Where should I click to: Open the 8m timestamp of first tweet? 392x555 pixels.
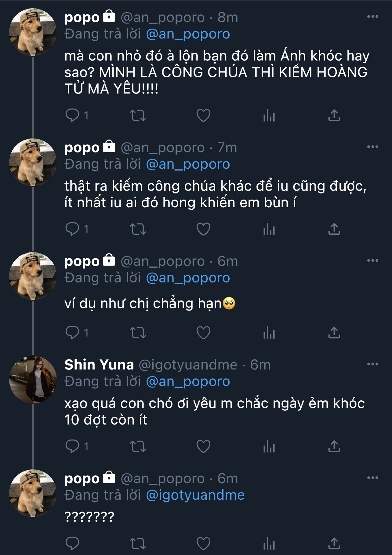[x=228, y=17]
